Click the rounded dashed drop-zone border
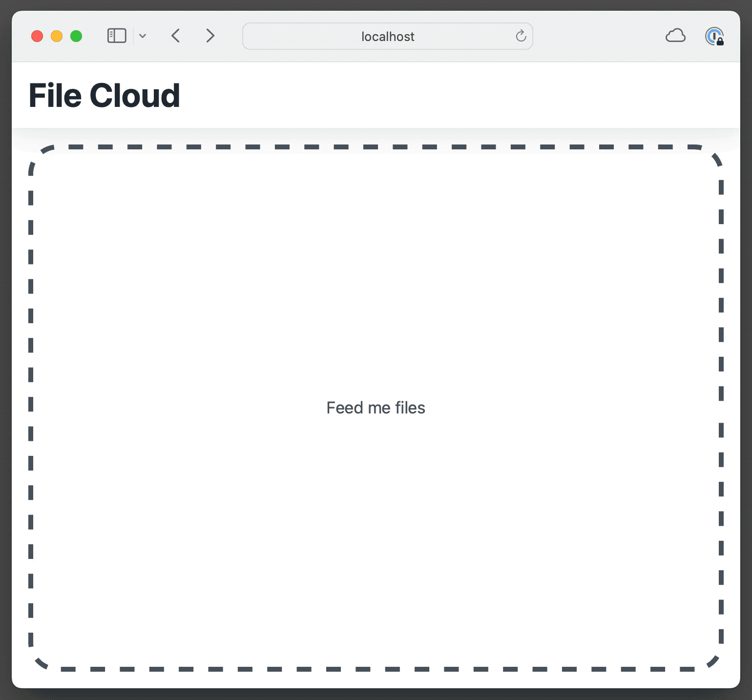This screenshot has height=700, width=752. pos(376,147)
